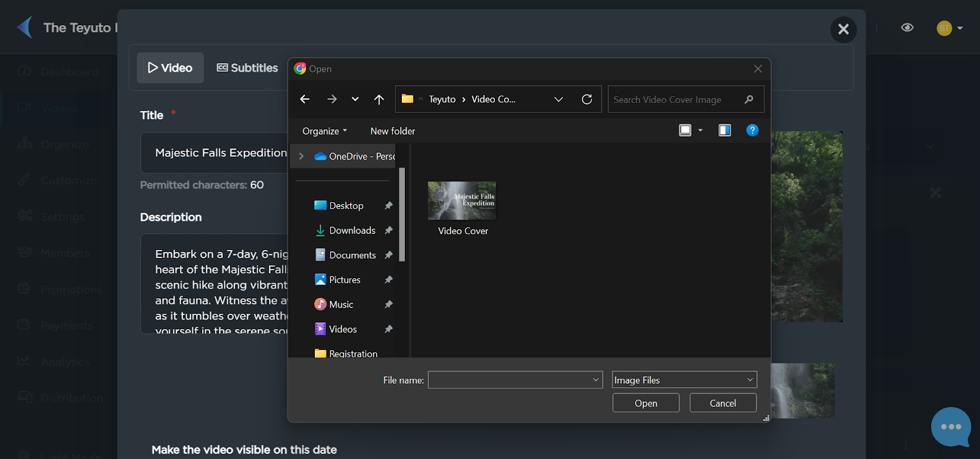Open Promotions in the Teyuto sidebar
980x459 pixels.
(59, 289)
